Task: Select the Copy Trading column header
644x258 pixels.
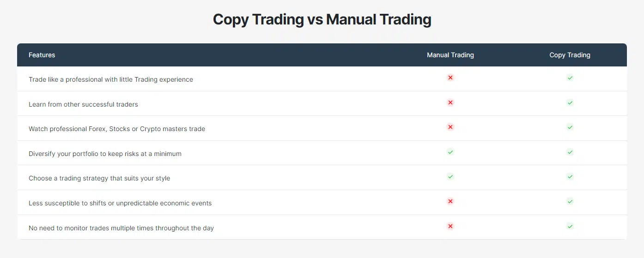Action: click(570, 55)
